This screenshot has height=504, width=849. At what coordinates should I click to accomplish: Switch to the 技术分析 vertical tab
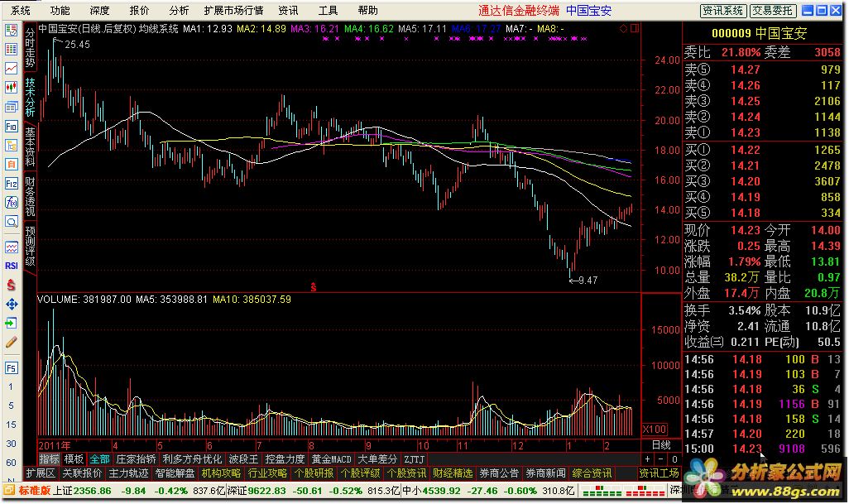pos(30,98)
